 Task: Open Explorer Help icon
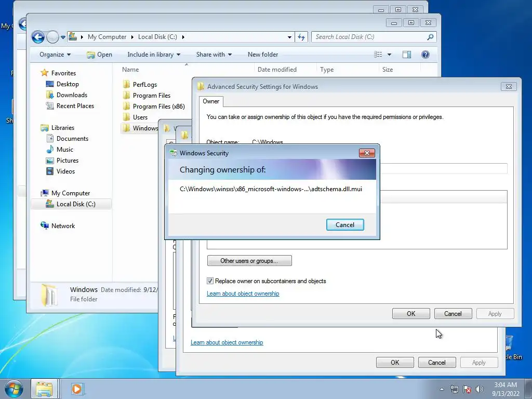tap(425, 55)
